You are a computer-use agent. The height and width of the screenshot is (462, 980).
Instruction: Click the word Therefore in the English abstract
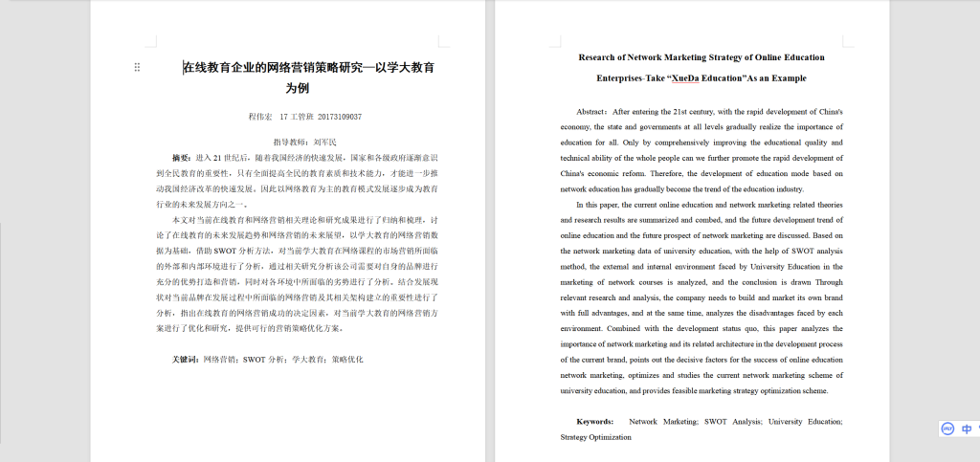667,173
